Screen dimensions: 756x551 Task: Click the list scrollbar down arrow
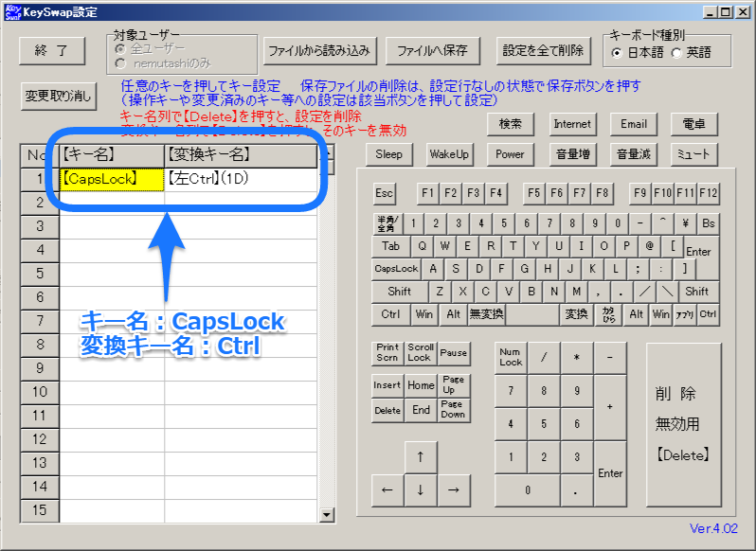[x=327, y=515]
